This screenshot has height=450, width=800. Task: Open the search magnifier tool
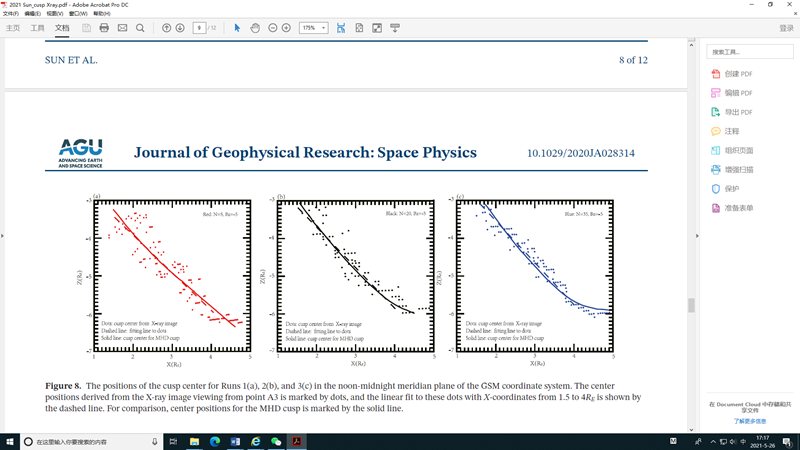pos(140,28)
